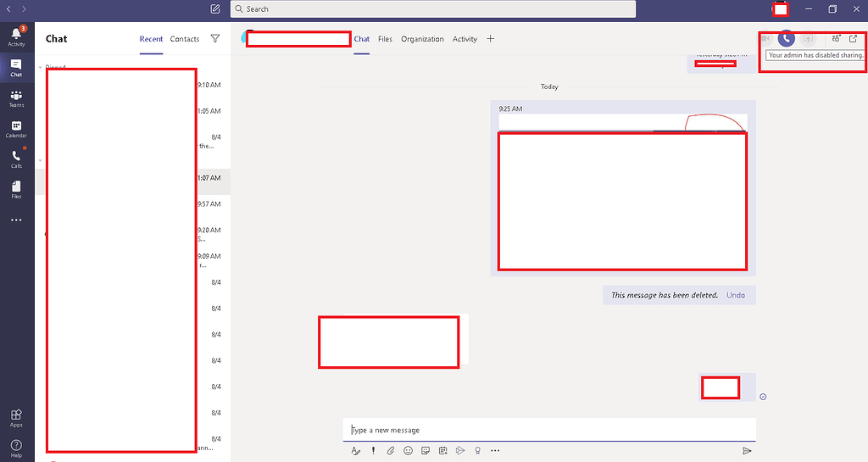Switch to the Recent chats tab
The height and width of the screenshot is (462, 868).
coord(151,39)
